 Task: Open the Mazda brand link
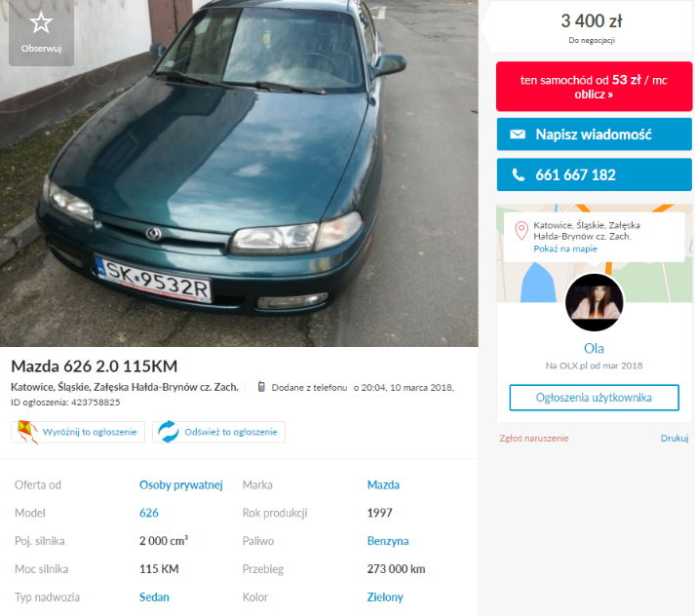(383, 485)
